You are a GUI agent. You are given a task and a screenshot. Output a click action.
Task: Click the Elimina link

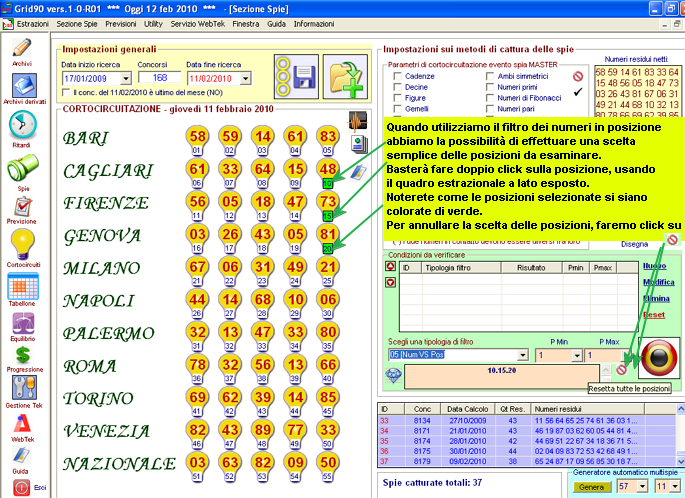(656, 298)
